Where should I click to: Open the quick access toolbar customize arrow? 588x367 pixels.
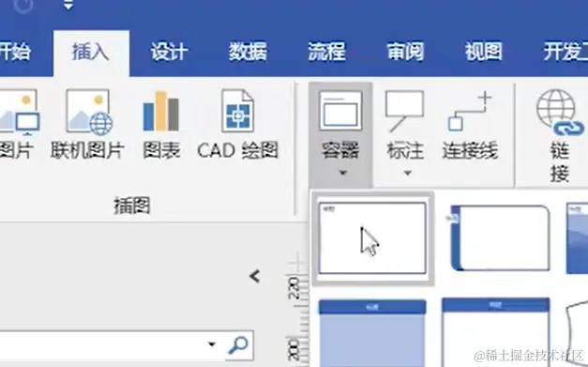pyautogui.click(x=68, y=6)
